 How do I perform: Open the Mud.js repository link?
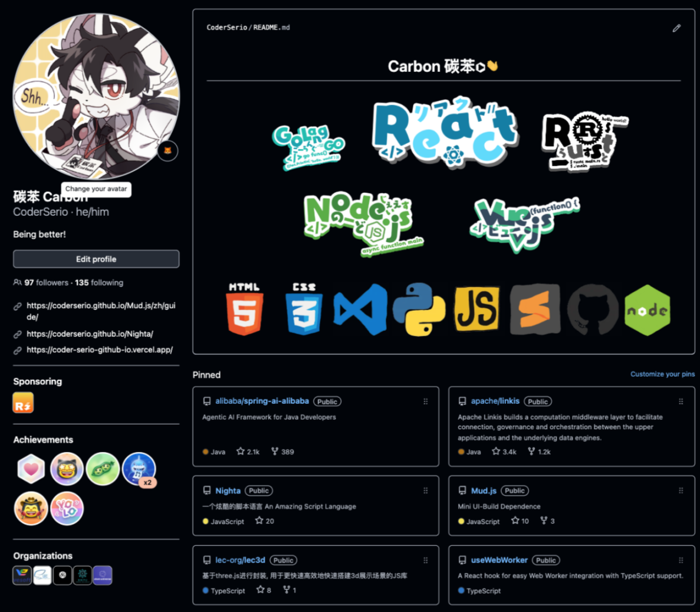coord(484,491)
